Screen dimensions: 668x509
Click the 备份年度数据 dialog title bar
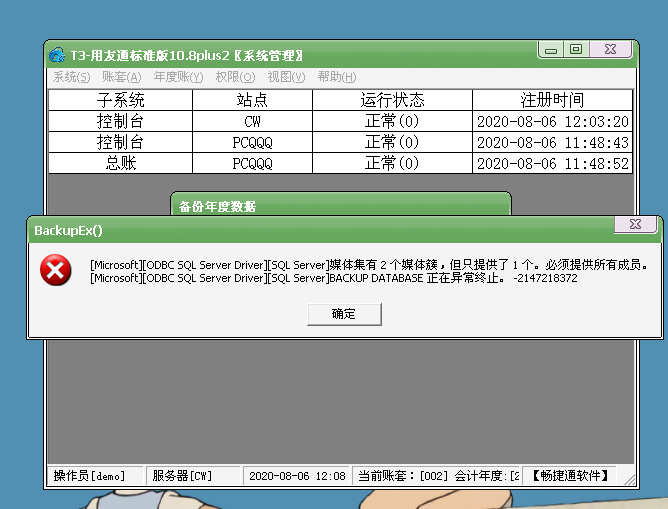341,206
